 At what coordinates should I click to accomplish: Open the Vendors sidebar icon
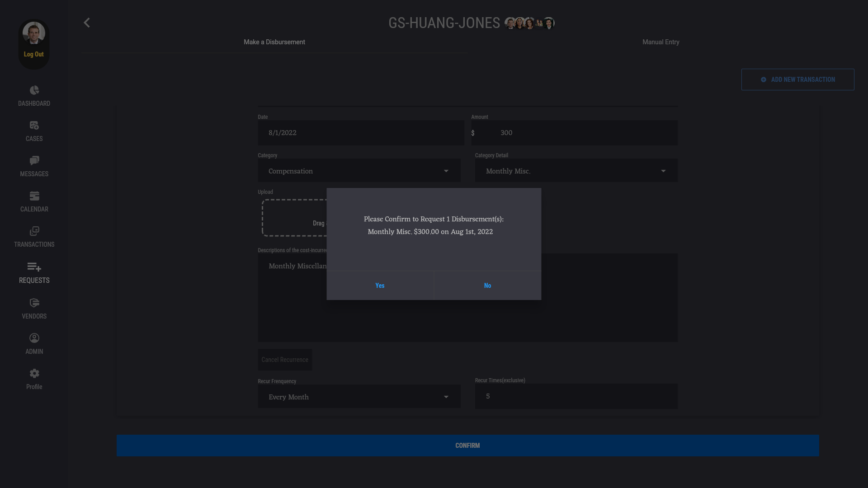click(34, 303)
